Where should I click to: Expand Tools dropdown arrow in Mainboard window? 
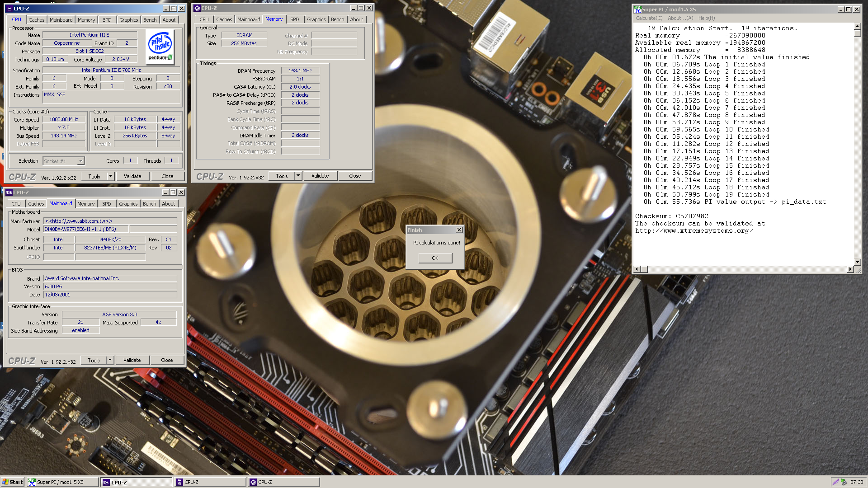(110, 360)
